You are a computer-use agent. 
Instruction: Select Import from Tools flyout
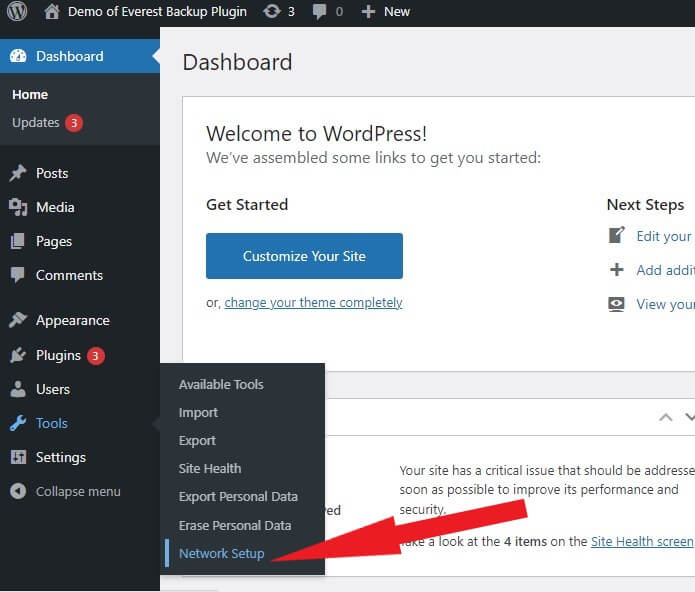tap(198, 413)
